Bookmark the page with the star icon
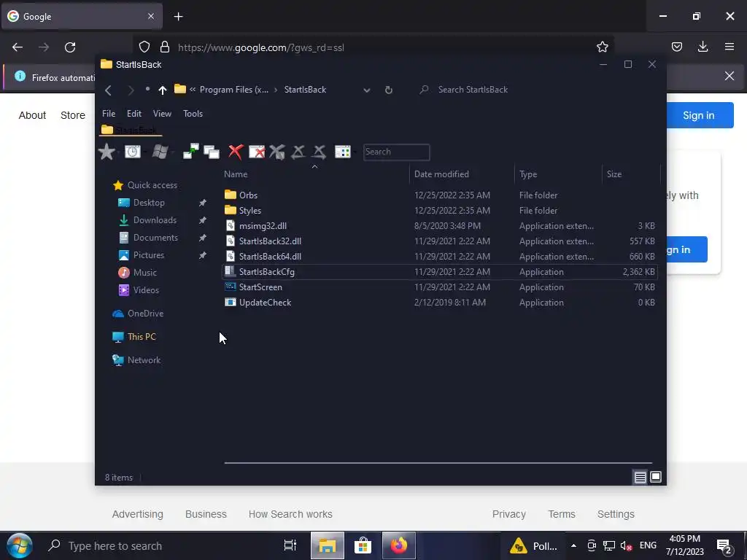 pos(602,47)
